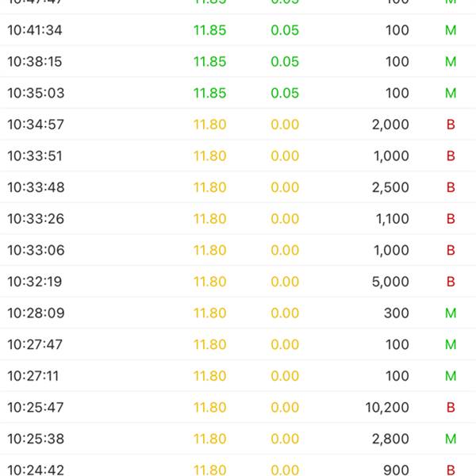This screenshot has height=476, width=476.
Task: Click the B marker on the 10:25:47 row
Action: tap(451, 408)
